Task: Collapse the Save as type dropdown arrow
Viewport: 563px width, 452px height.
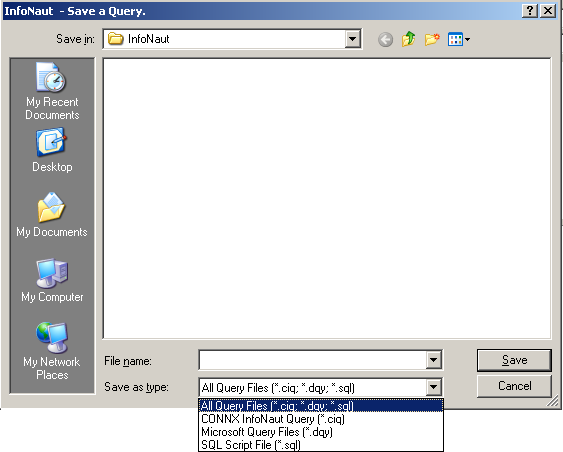Action: point(433,387)
